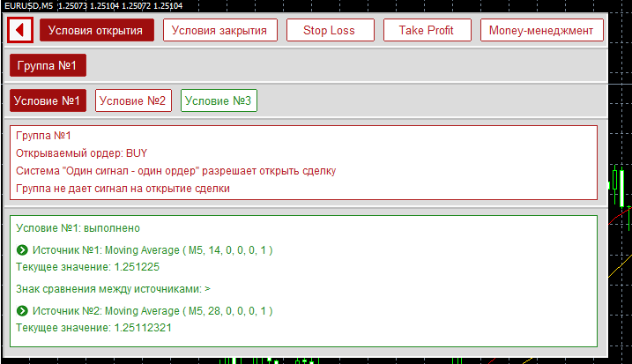Select the Take Profit tab
632x364 pixels.
tap(427, 30)
